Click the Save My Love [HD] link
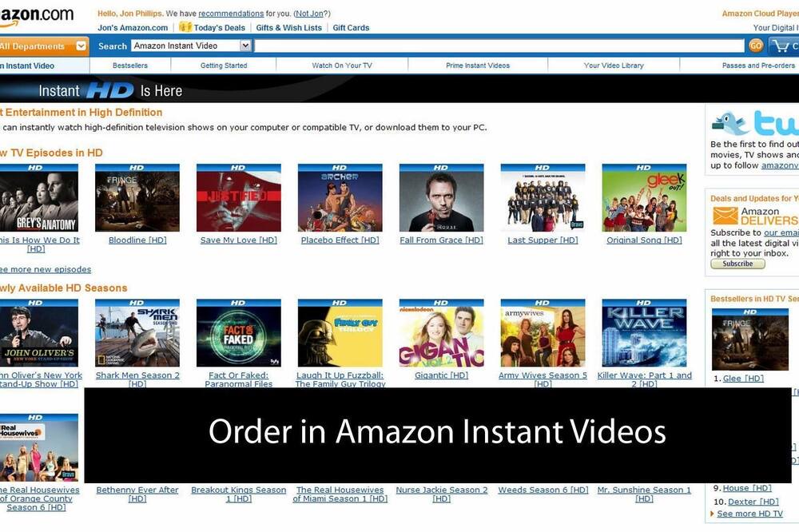799x532 pixels. click(238, 240)
